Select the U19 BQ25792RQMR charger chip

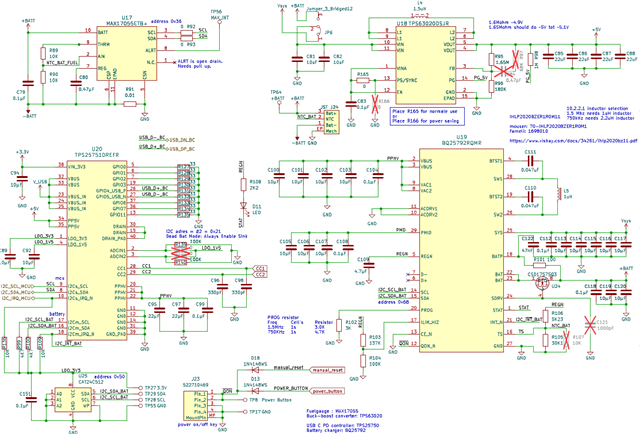462,252
